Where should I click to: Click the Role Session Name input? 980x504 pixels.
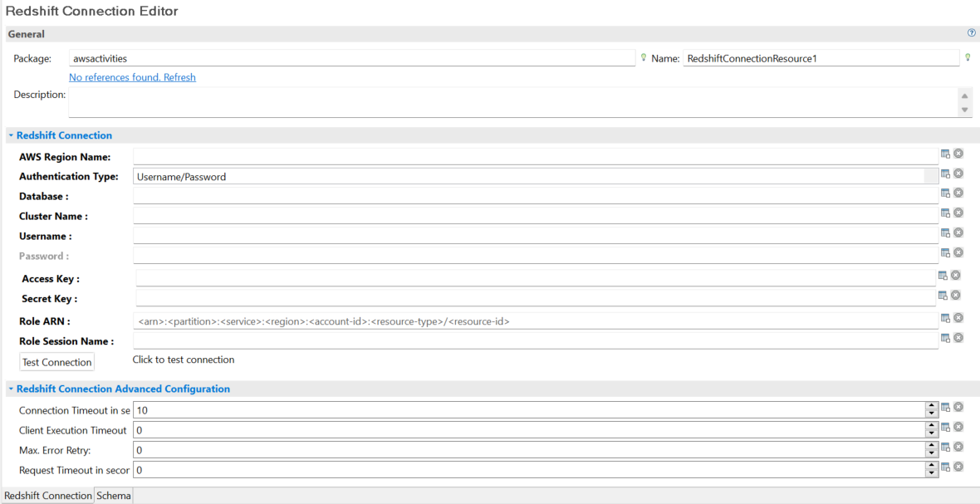pos(536,341)
